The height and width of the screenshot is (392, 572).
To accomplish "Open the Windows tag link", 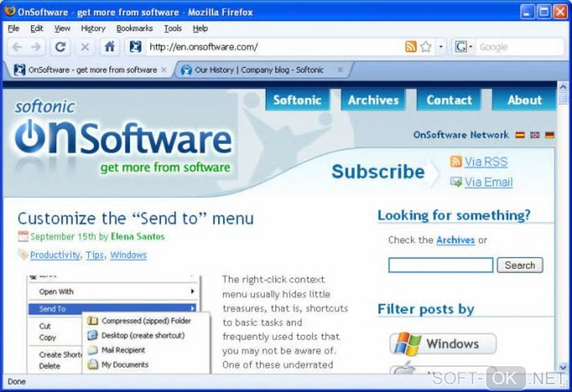I will pos(128,255).
